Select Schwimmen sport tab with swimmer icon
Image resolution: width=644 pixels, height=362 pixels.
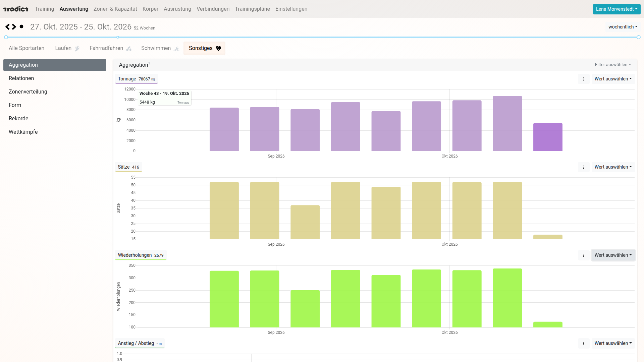tap(160, 48)
